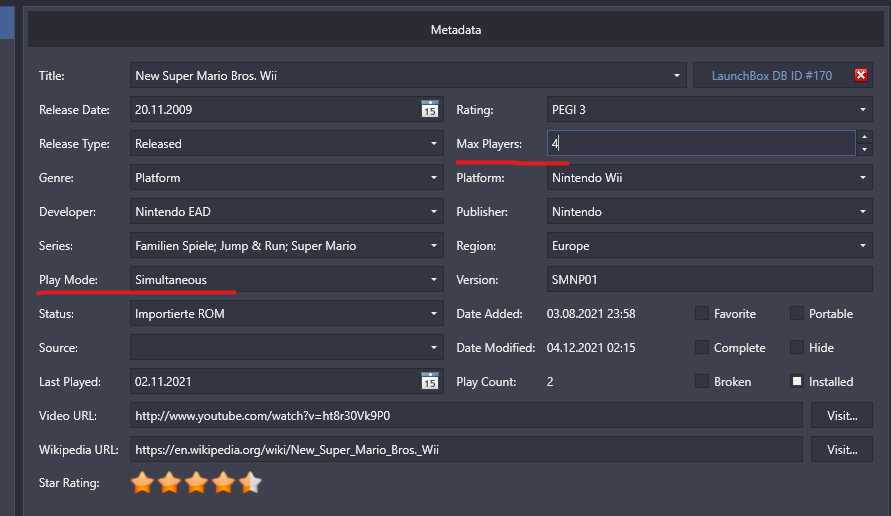The height and width of the screenshot is (516, 891).
Task: Tick the Portable checkbox
Action: pos(797,313)
